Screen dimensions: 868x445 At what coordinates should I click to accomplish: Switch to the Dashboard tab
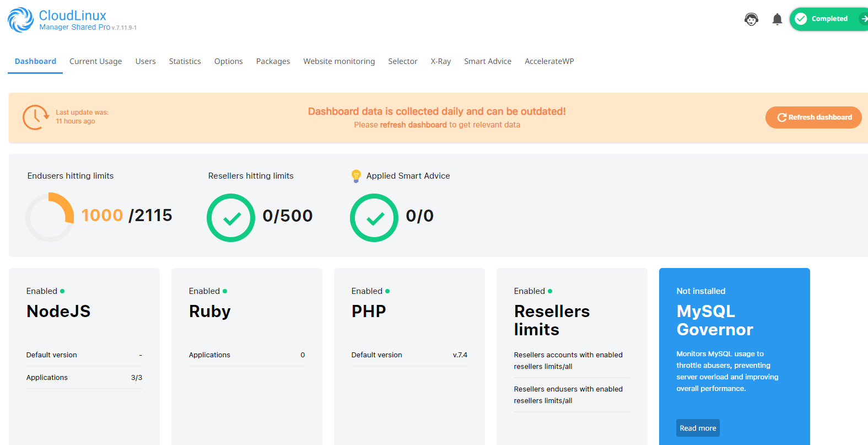click(x=35, y=61)
